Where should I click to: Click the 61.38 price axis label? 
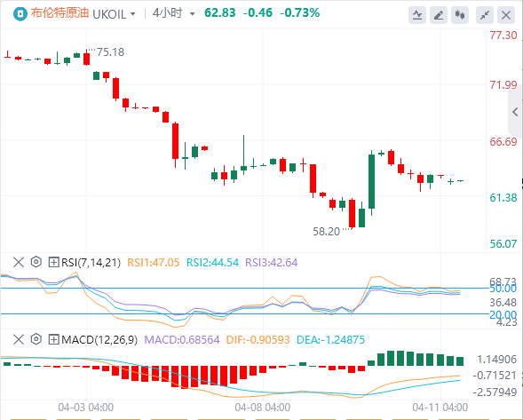pos(503,198)
